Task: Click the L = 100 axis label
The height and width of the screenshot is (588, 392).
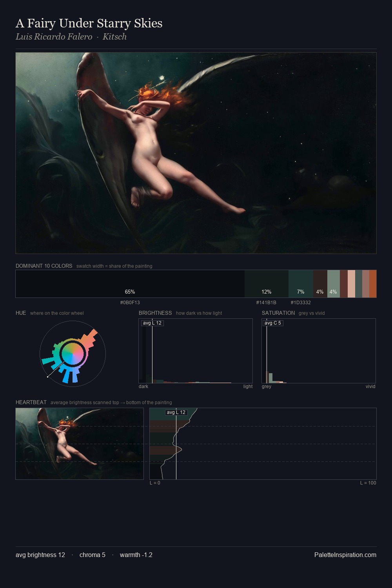Action: click(368, 483)
